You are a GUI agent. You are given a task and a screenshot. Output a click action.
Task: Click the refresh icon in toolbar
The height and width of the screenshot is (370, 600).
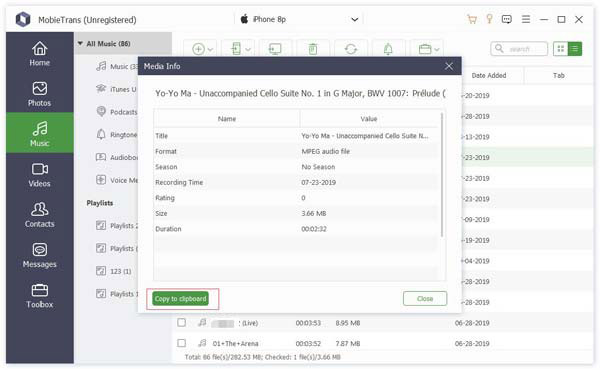[351, 49]
